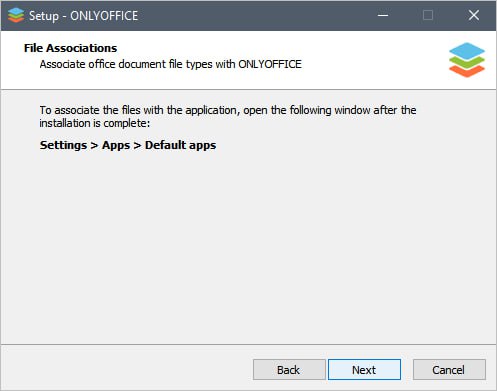Click blue top layer of header logo
This screenshot has height=391, width=497.
[467, 51]
